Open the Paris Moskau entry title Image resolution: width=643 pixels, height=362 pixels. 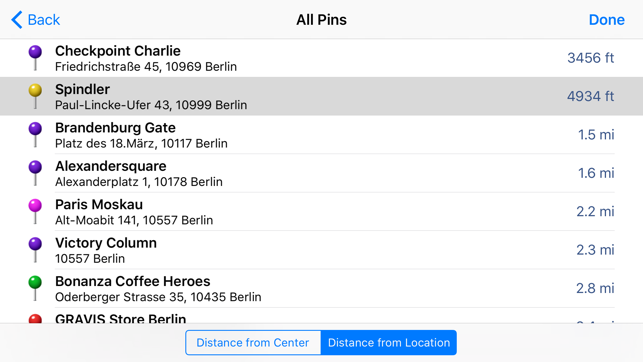click(x=99, y=204)
